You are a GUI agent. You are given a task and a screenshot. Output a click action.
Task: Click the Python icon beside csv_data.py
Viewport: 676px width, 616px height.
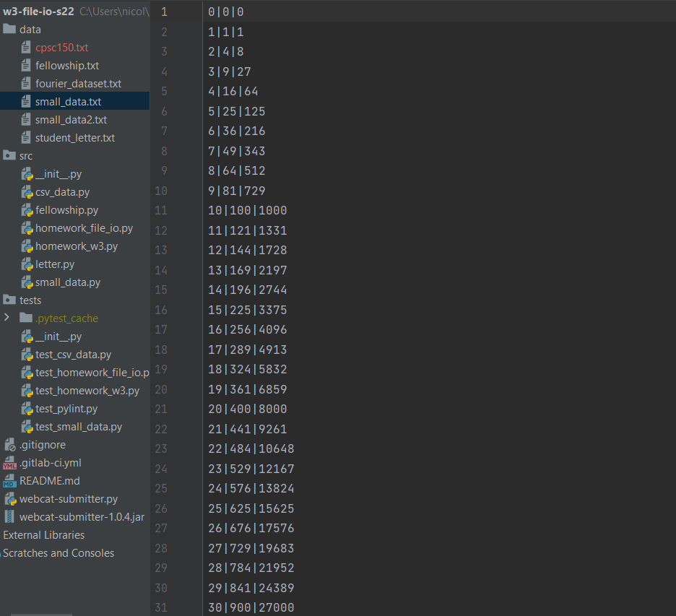[x=27, y=191]
